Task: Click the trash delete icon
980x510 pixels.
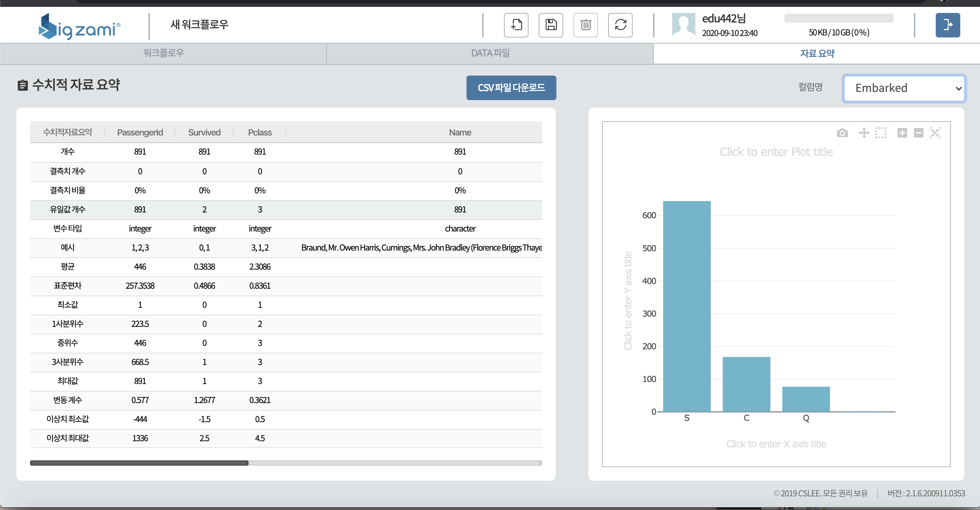Action: pyautogui.click(x=585, y=25)
